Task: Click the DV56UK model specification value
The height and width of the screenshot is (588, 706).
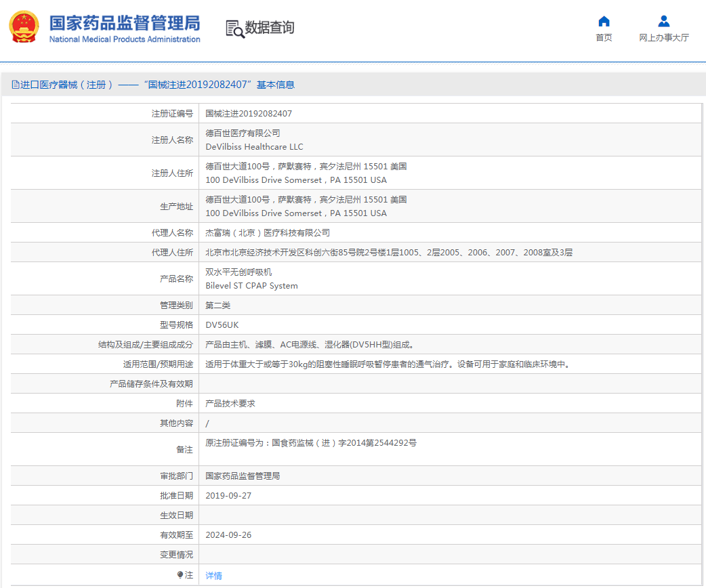Action: 222,324
